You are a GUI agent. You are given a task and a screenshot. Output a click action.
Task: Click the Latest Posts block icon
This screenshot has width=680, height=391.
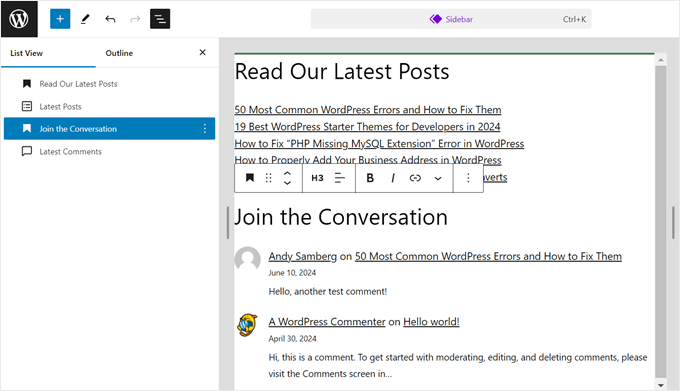click(x=27, y=106)
